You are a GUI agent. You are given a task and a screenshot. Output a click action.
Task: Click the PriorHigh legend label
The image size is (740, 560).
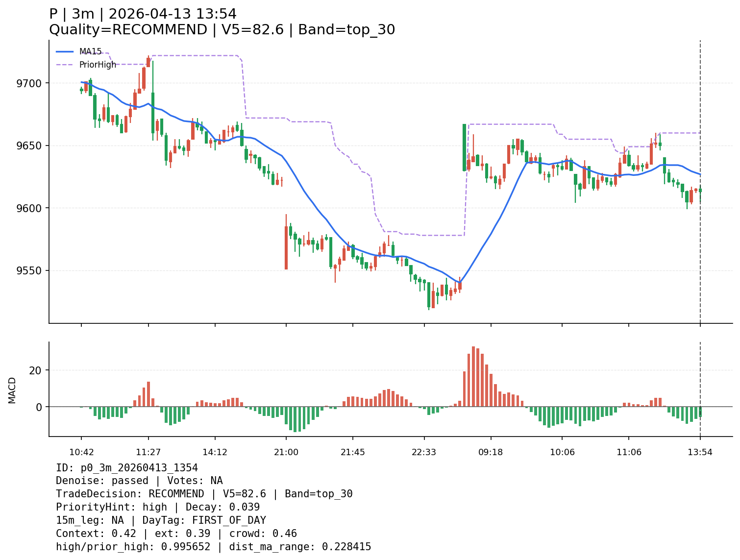[x=98, y=65]
